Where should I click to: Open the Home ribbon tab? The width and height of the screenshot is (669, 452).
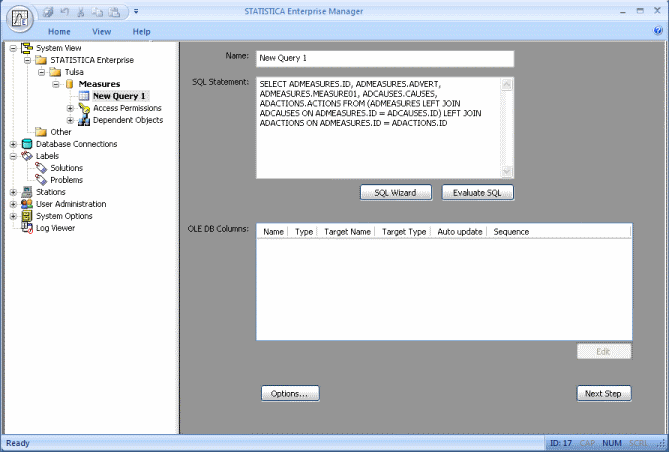(x=59, y=32)
